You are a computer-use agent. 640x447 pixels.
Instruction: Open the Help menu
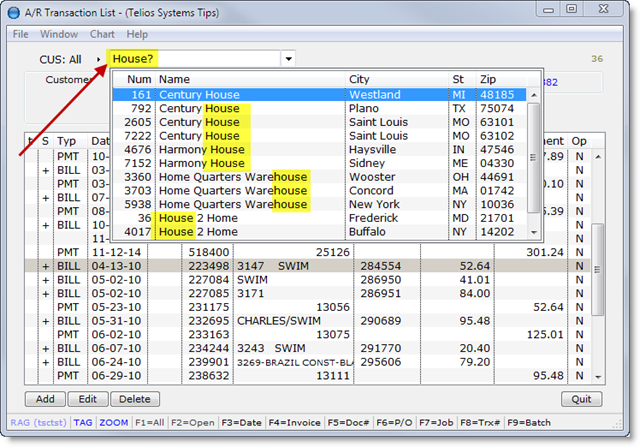point(137,34)
